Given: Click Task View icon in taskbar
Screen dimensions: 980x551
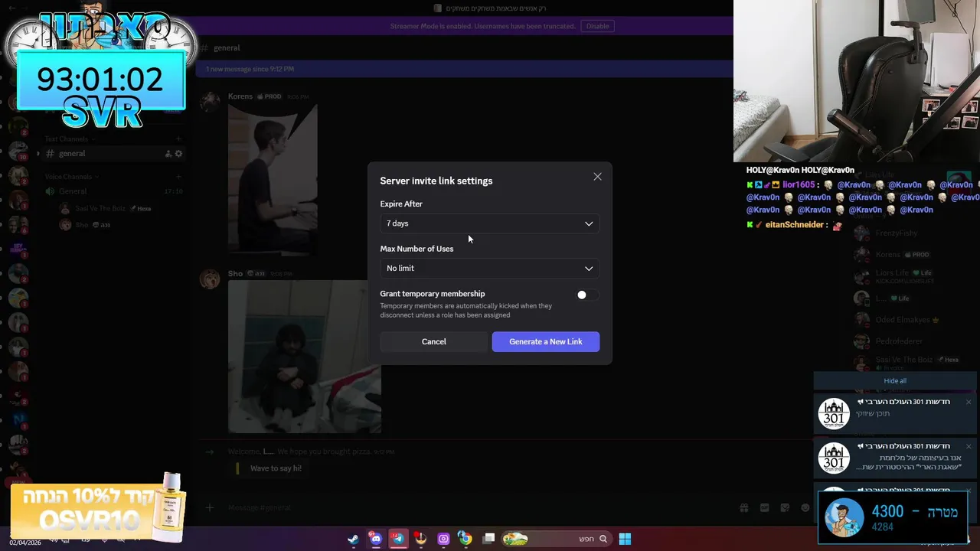Looking at the screenshot, I should (489, 539).
